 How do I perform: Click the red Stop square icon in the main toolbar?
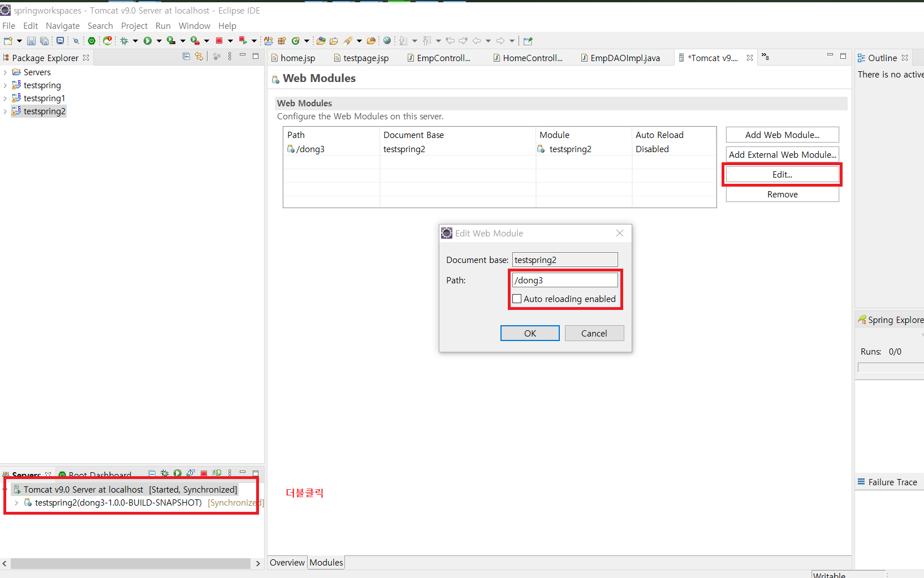219,41
